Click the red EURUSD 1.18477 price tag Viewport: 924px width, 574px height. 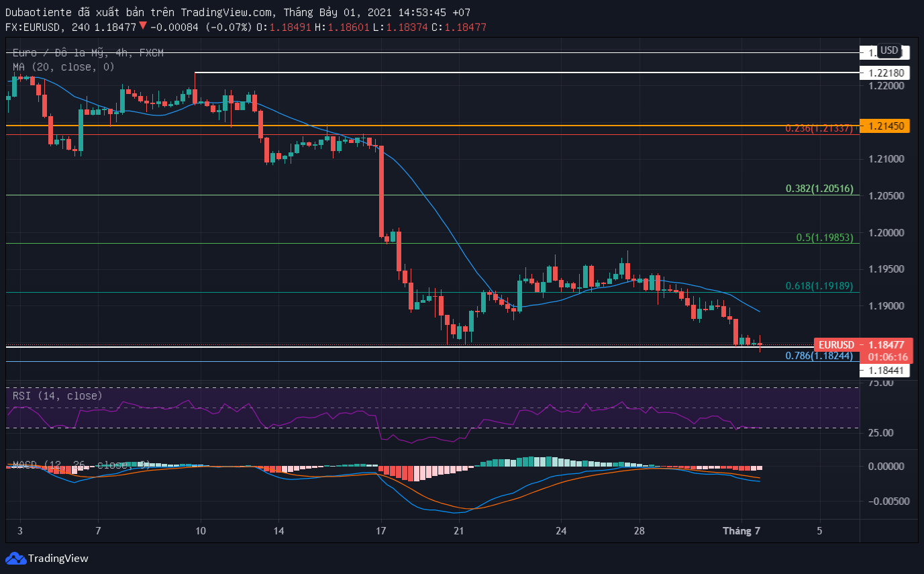coord(863,344)
